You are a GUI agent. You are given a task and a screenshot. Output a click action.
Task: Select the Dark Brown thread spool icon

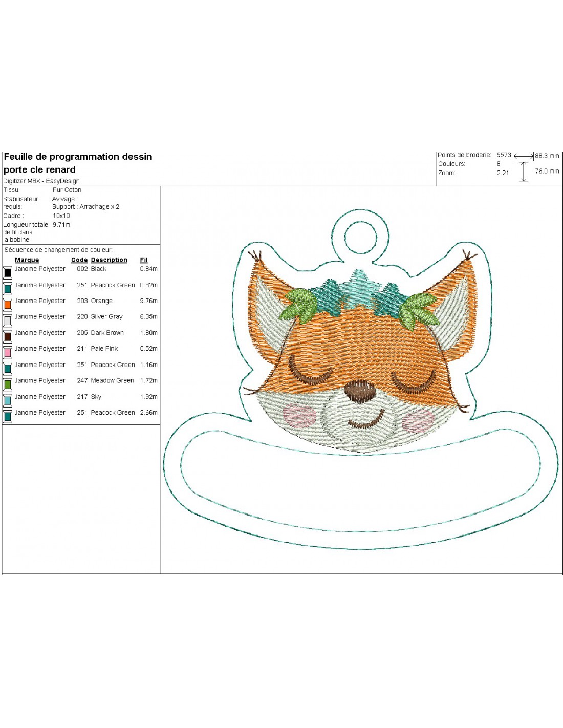coord(8,336)
